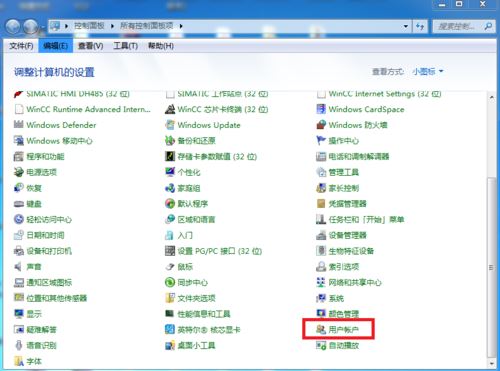Open 设置 PG/PC 接口 (32 位)

point(214,251)
